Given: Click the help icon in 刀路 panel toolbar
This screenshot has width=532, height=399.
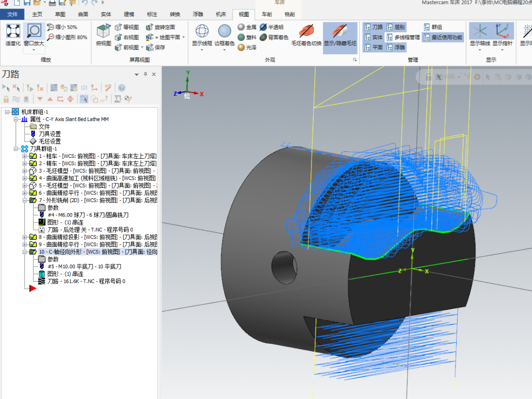Looking at the screenshot, I should (x=121, y=88).
